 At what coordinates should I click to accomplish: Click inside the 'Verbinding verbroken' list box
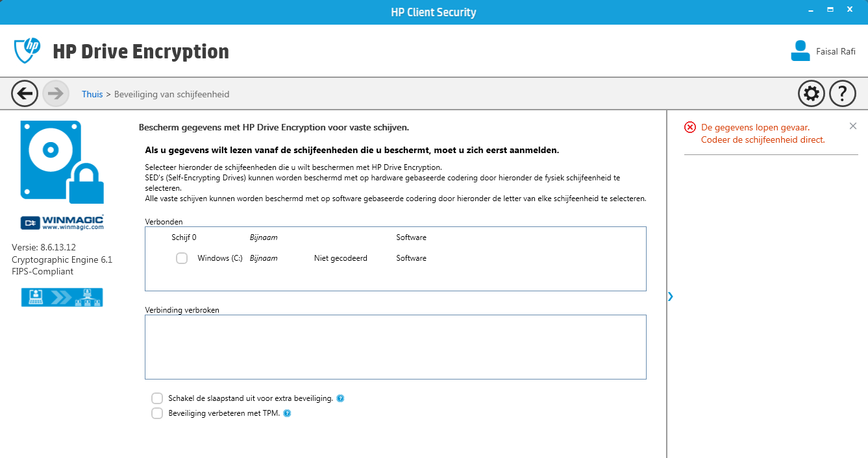point(395,347)
